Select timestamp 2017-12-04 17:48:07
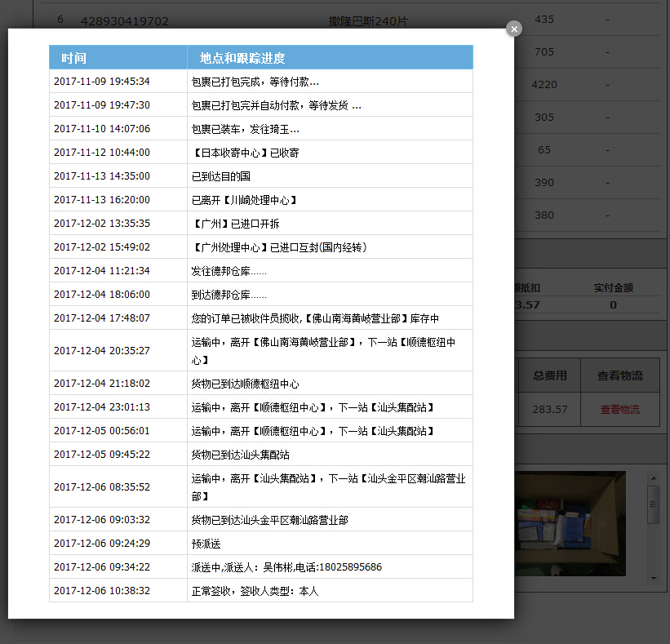670x644 pixels. click(x=102, y=318)
